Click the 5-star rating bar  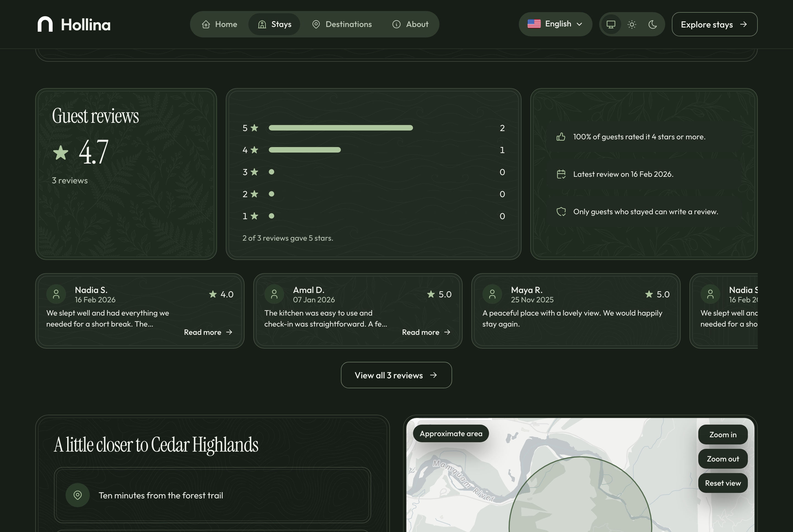point(341,128)
